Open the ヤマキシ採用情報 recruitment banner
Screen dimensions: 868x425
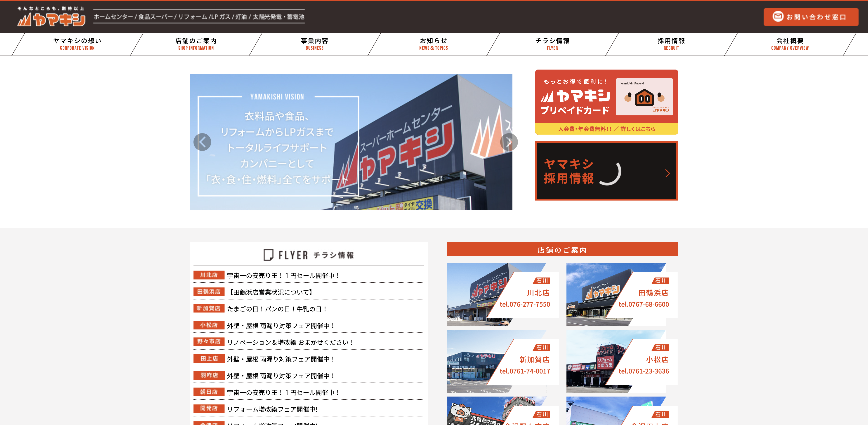606,171
